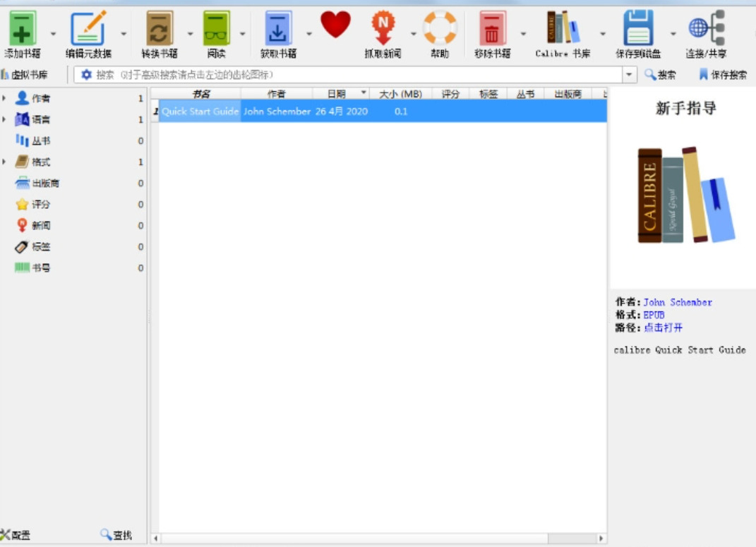Open the dropdown arrow beside 编辑元数据
The image size is (756, 547).
pos(124,34)
